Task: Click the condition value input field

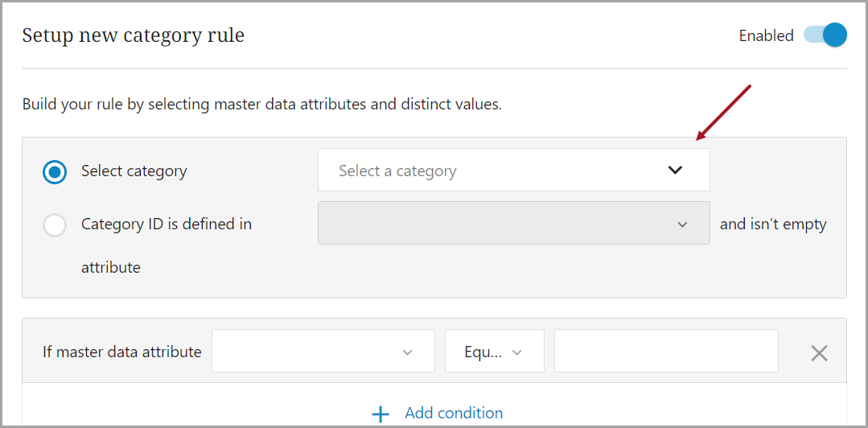Action: (666, 352)
